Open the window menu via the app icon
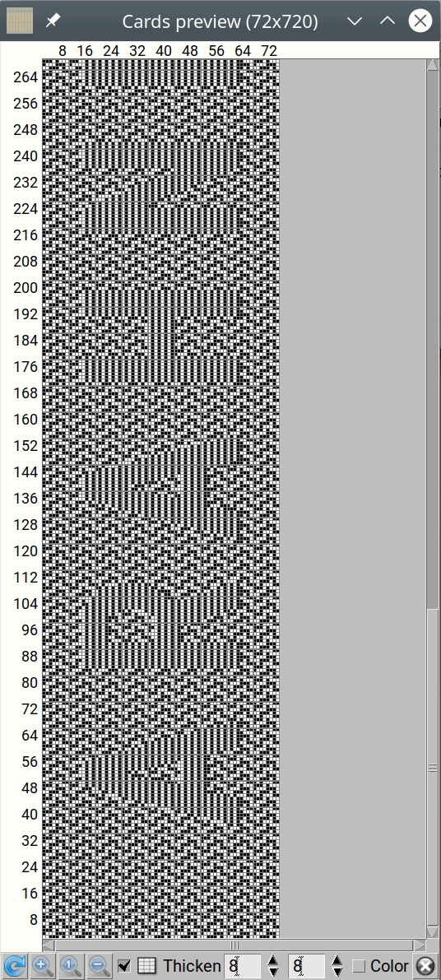Viewport: 441px width, 980px height. [x=20, y=21]
